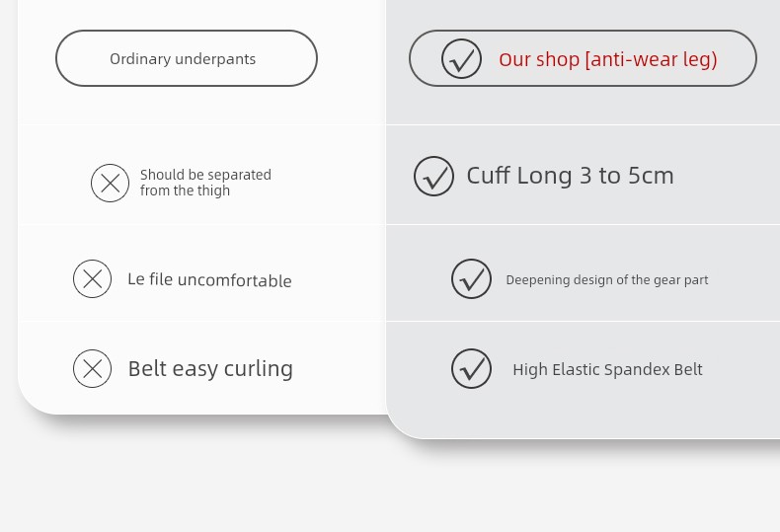The width and height of the screenshot is (780, 532).
Task: Click the X icon beside Le file uncomfortable
Action: click(x=92, y=279)
